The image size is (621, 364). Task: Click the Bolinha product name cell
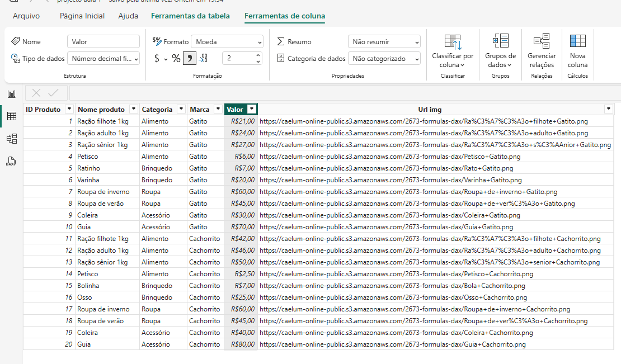click(107, 286)
